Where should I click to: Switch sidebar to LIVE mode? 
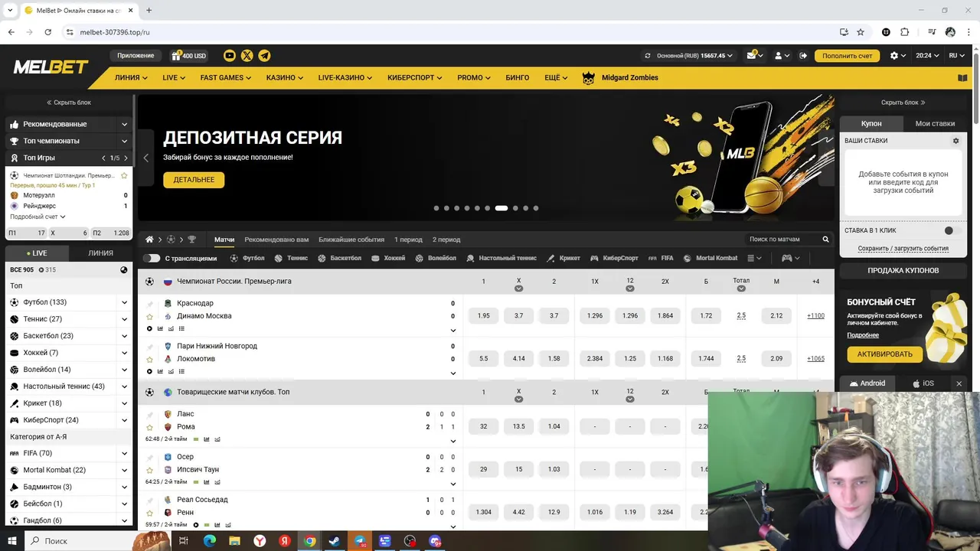pos(37,253)
